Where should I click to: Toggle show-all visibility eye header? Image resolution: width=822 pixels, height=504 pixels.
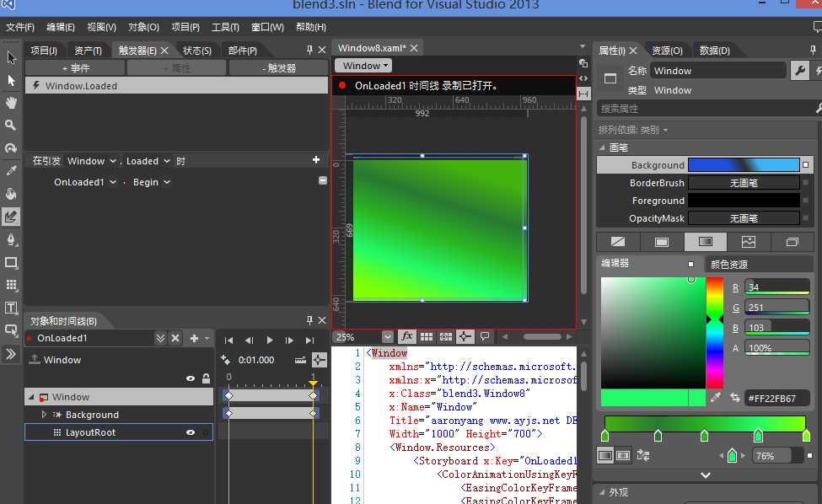pyautogui.click(x=191, y=378)
